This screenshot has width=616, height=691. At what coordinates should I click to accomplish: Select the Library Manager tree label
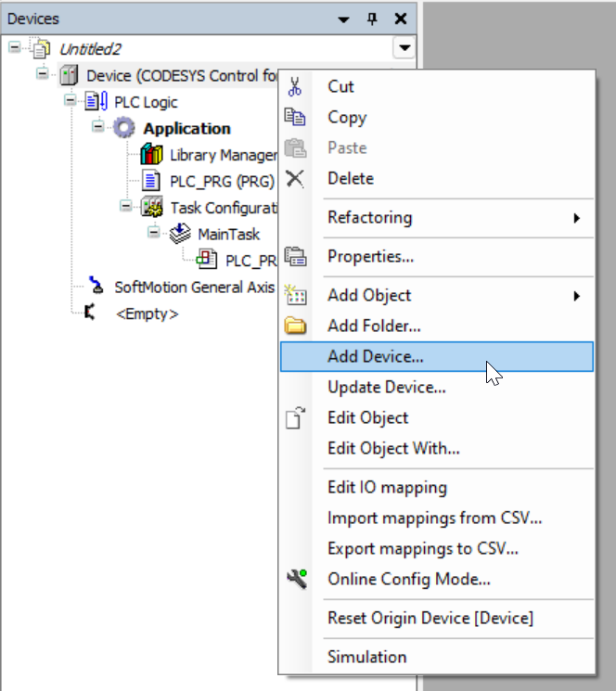(224, 155)
